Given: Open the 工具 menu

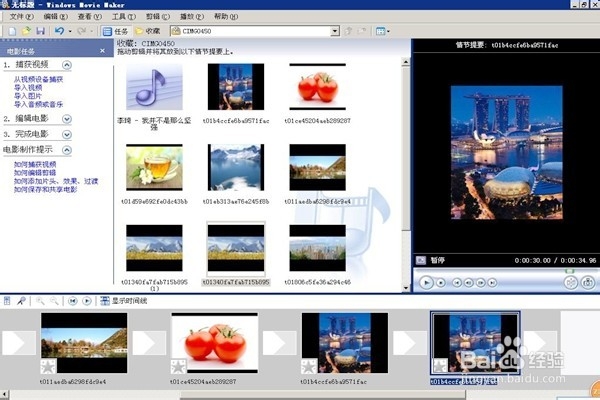Looking at the screenshot, I should tap(124, 16).
